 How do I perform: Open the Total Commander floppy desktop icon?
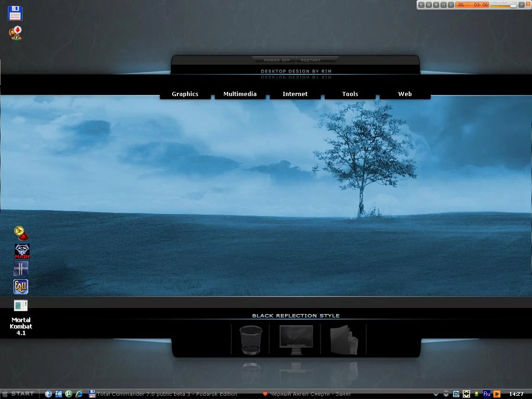click(x=15, y=13)
